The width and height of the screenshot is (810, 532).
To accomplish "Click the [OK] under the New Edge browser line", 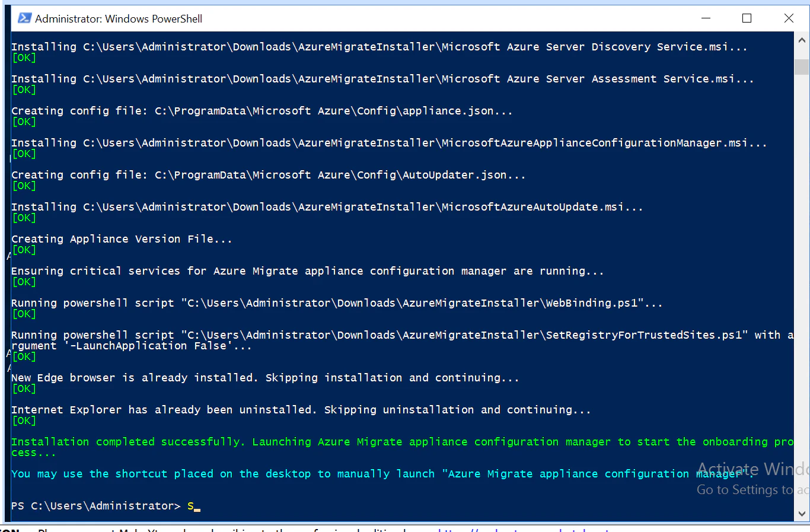I will [24, 388].
